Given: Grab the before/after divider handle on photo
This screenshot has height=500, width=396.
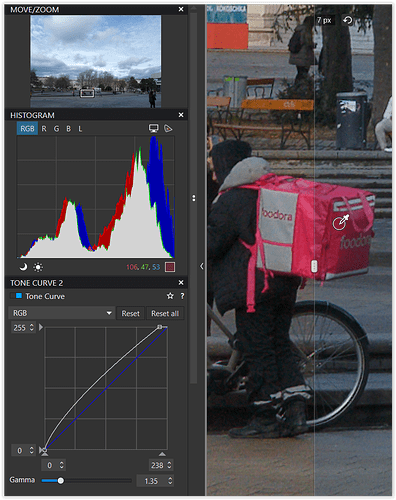Looking at the screenshot, I should 314,267.
